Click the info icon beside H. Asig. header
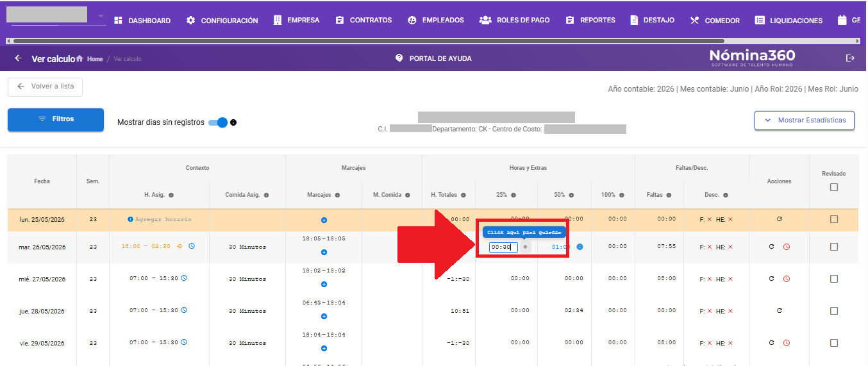The height and width of the screenshot is (366, 868). 171,195
